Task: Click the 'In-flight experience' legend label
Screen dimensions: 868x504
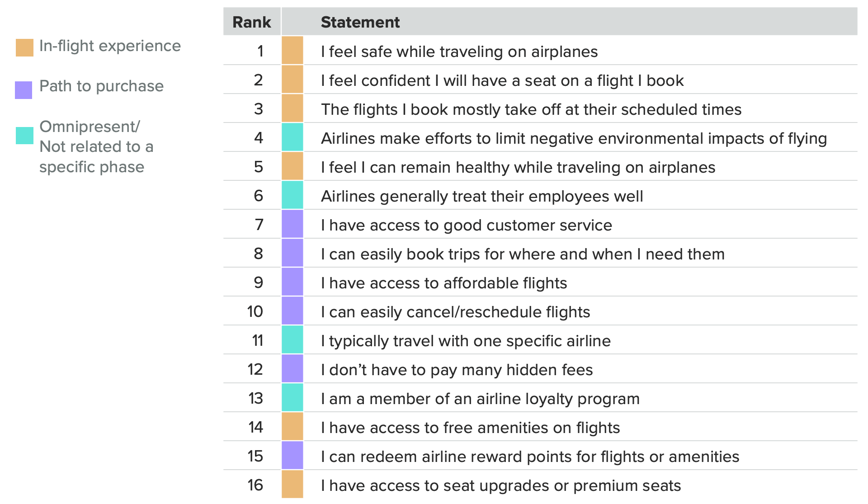Action: pos(110,46)
